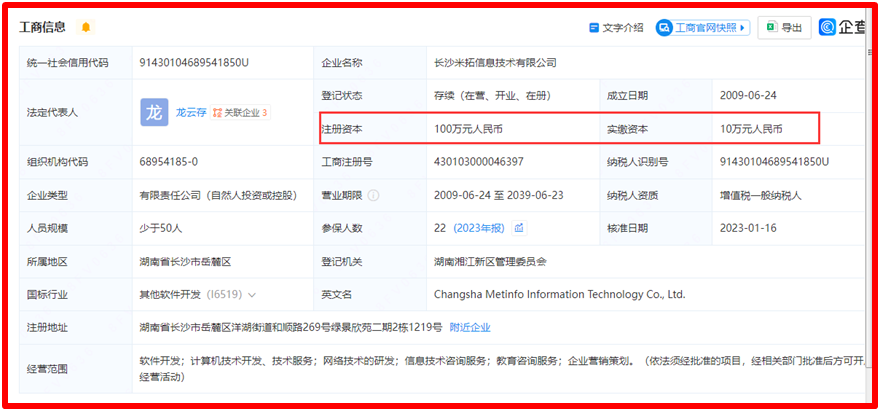Click the blue 龙 avatar of legal representative
The height and width of the screenshot is (411, 880).
tap(154, 112)
